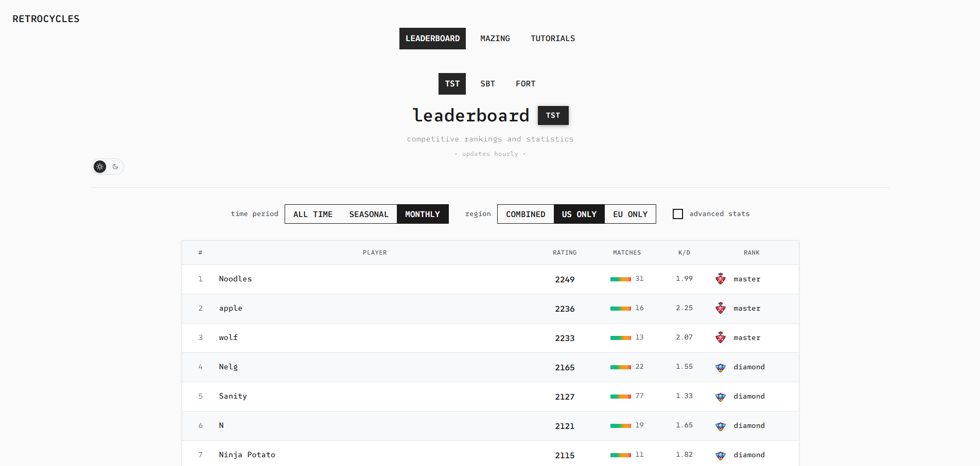Click the RETROCYCLES site logo
This screenshot has height=466, width=980.
coord(46,19)
